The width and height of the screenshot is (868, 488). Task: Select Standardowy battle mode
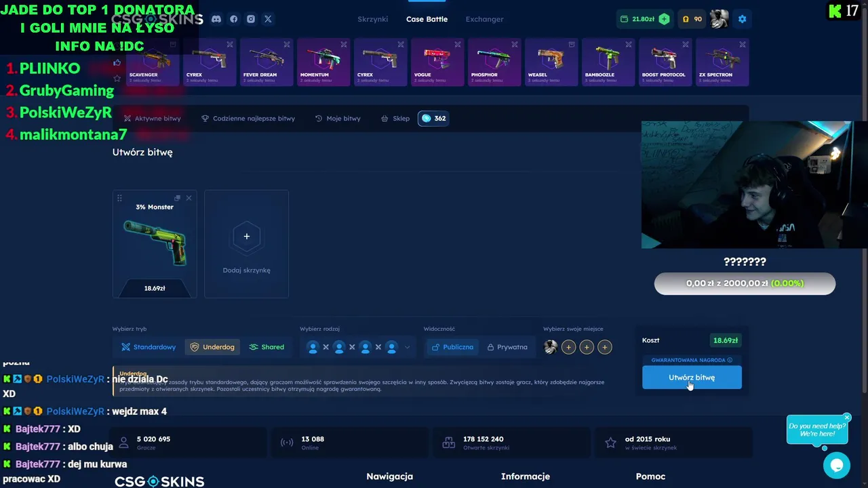(x=149, y=347)
